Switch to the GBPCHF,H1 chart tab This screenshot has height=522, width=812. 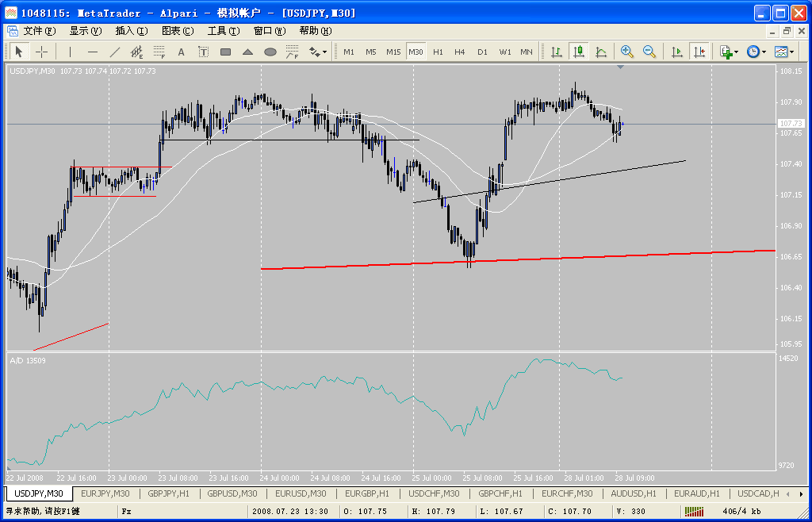[x=500, y=493]
